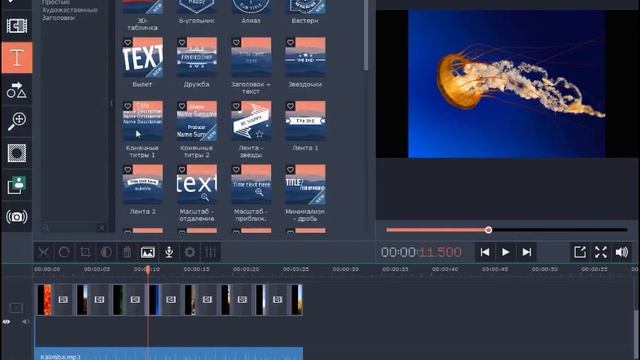
Task: Choose the Звездочки title thumbnail
Action: tap(305, 57)
